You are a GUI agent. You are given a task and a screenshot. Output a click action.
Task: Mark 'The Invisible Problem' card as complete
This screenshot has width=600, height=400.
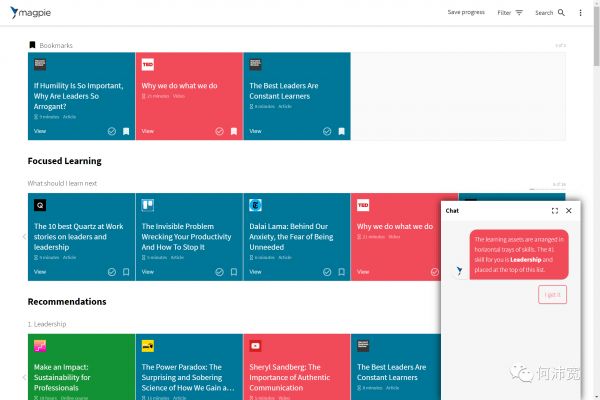(x=219, y=271)
